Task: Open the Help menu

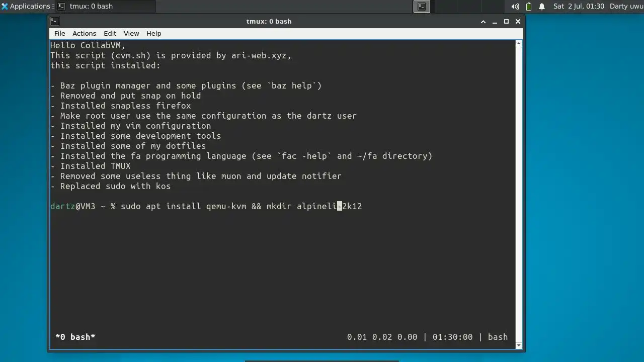Action: pyautogui.click(x=154, y=33)
